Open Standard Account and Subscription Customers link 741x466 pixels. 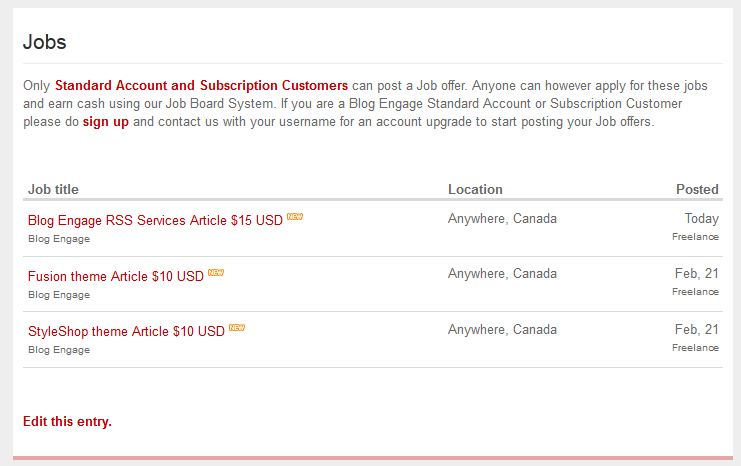pos(201,86)
